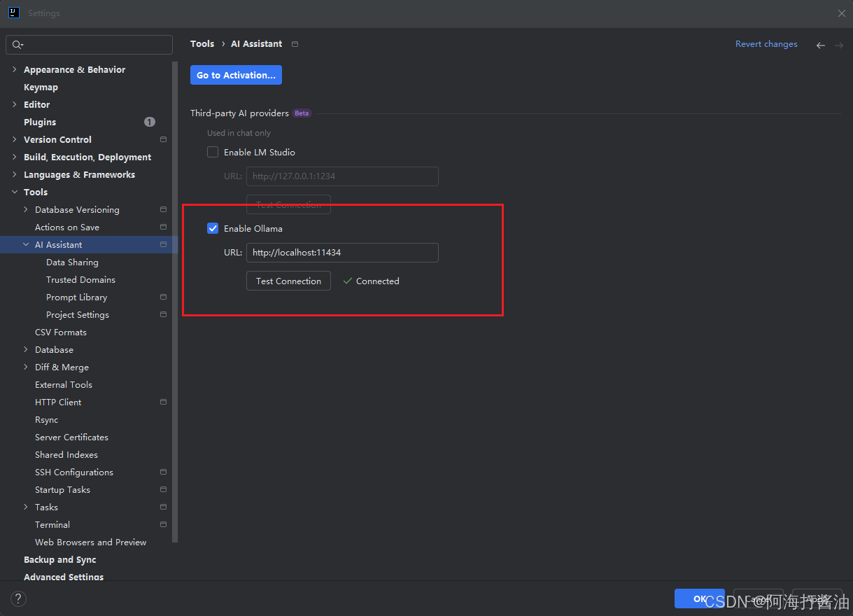The width and height of the screenshot is (853, 616).
Task: Click the Beta badge next to Third-party AI providers
Action: point(302,113)
